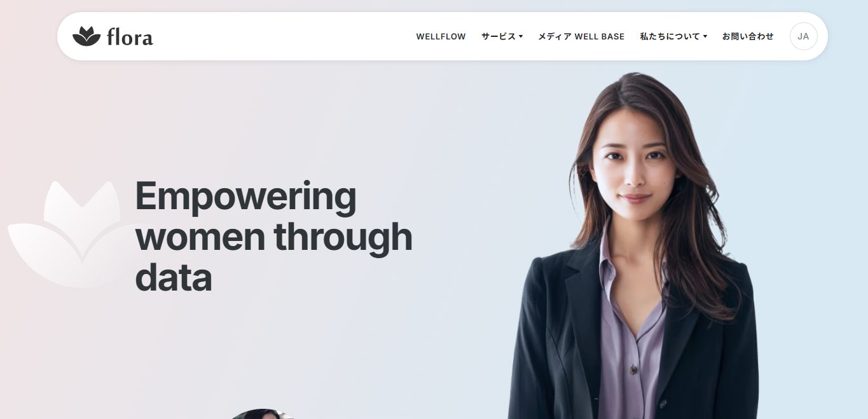This screenshot has width=868, height=419.
Task: Click the flora wordmark text
Action: coord(130,37)
